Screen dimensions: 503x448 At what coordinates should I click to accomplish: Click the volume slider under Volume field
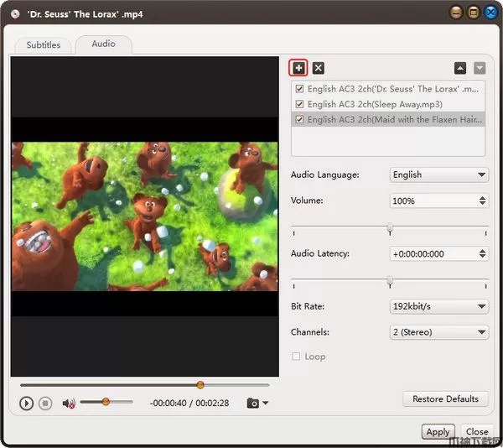[x=390, y=228]
